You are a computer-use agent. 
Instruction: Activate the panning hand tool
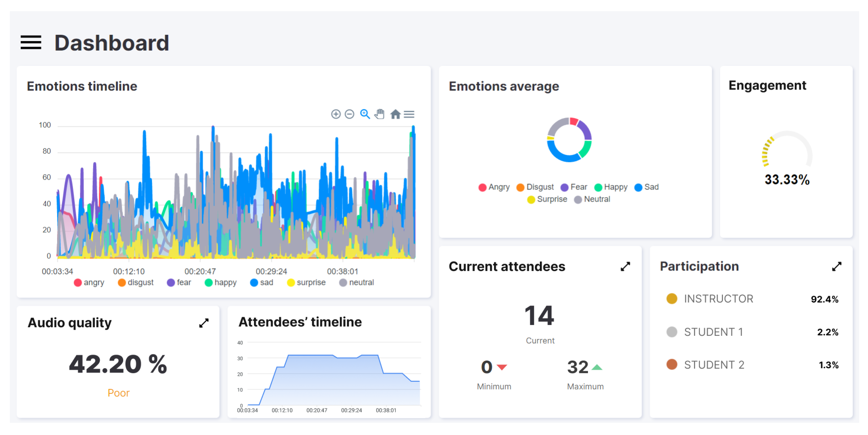click(x=379, y=114)
